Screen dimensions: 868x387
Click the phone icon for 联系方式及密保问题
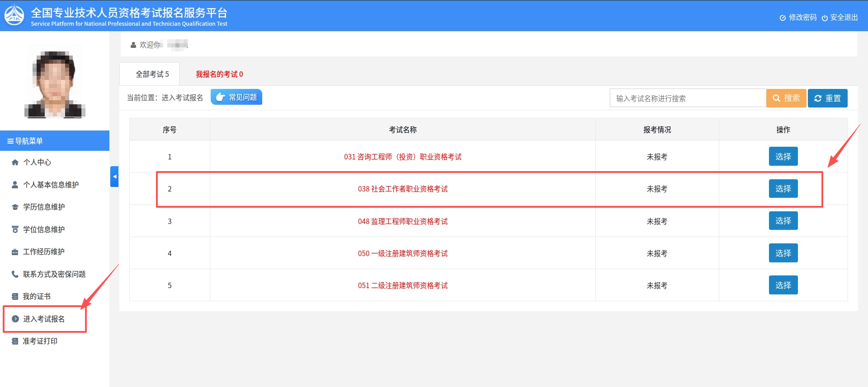click(15, 274)
